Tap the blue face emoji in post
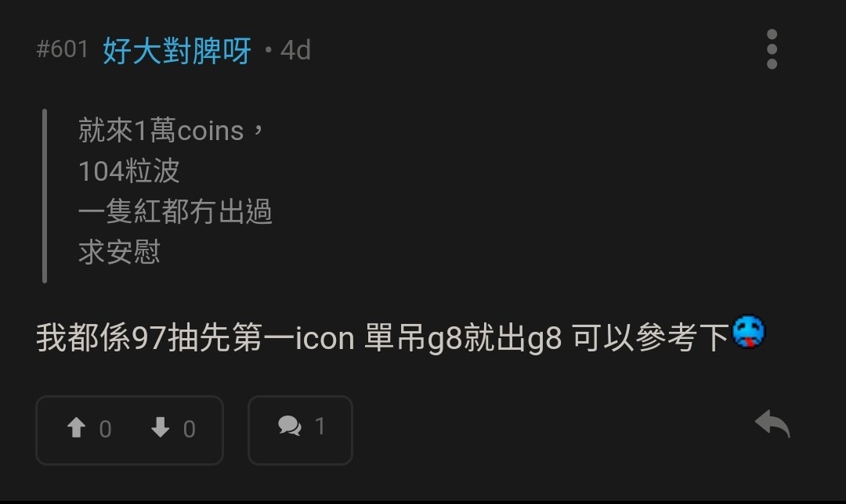Viewport: 846px width, 504px height. coord(748,332)
